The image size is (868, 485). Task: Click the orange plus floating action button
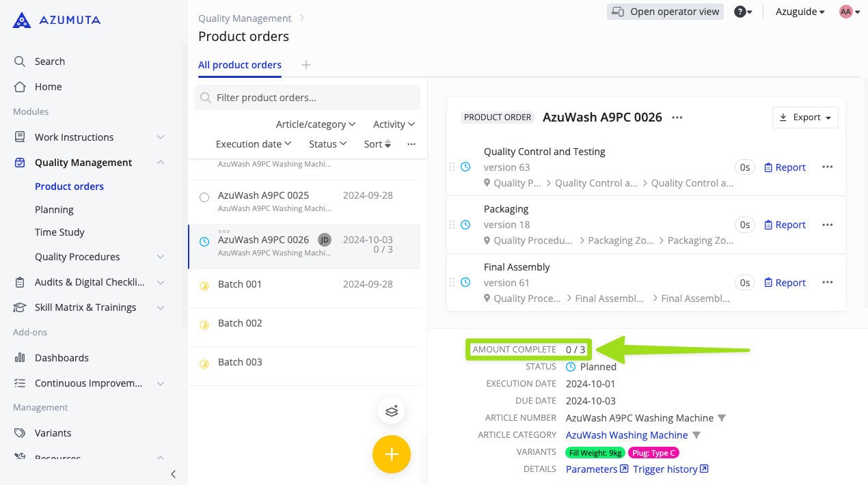coord(391,454)
